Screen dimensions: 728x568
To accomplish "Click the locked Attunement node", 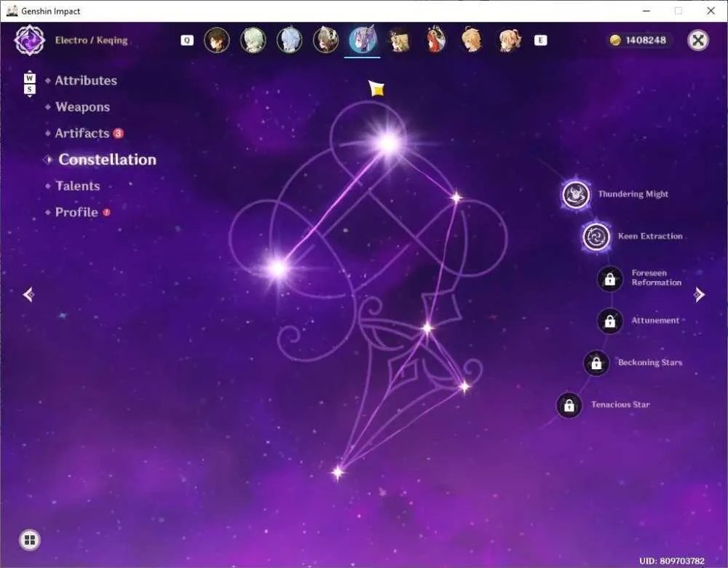I will tap(609, 321).
